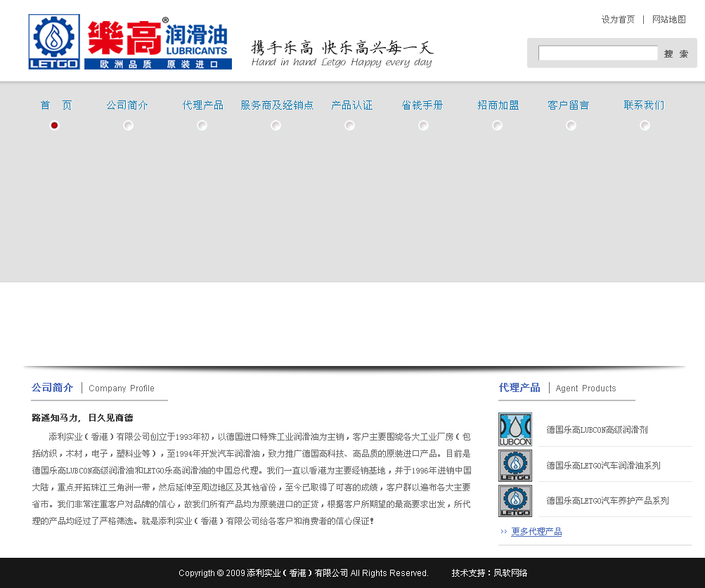This screenshot has height=588, width=705.
Task: Select the dot indicator under 公司简介
Action: pos(128,125)
